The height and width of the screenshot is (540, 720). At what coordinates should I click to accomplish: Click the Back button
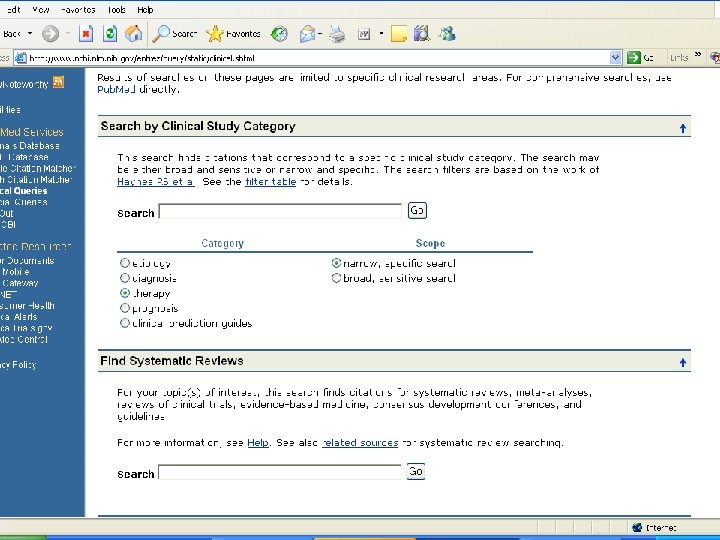pyautogui.click(x=11, y=34)
